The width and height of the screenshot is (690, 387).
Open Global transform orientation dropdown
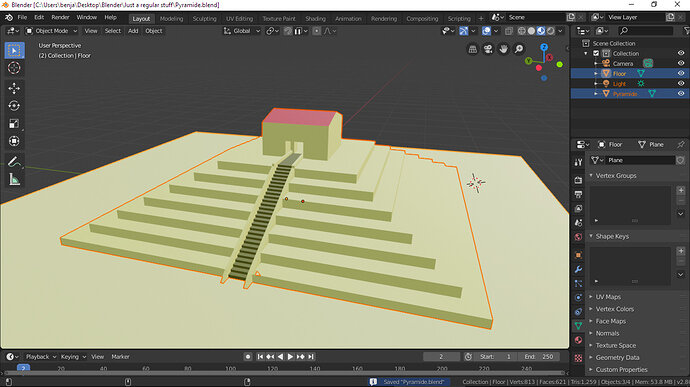coord(242,31)
